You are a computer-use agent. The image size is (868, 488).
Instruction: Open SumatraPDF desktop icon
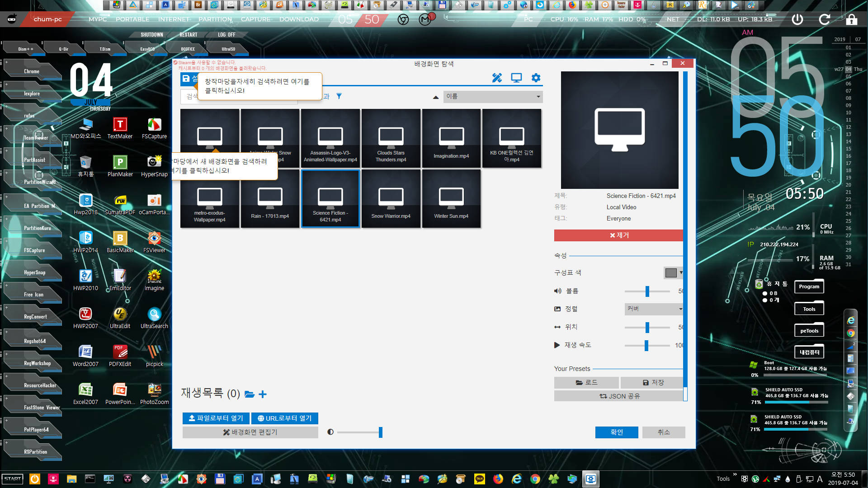tap(120, 204)
